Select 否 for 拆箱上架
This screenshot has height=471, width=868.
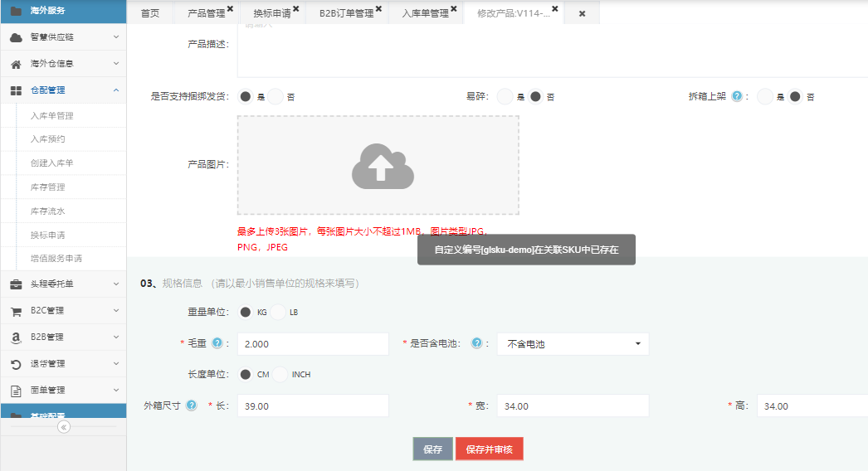(795, 96)
